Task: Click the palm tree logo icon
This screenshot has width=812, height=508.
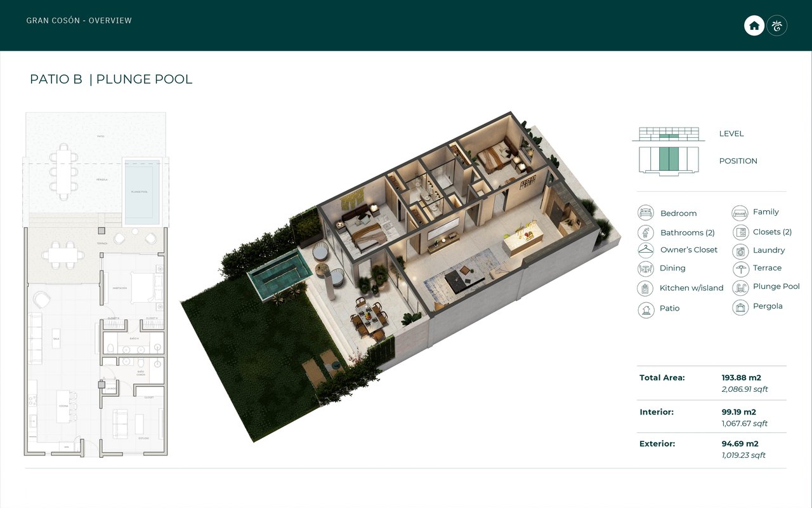Action: [777, 25]
